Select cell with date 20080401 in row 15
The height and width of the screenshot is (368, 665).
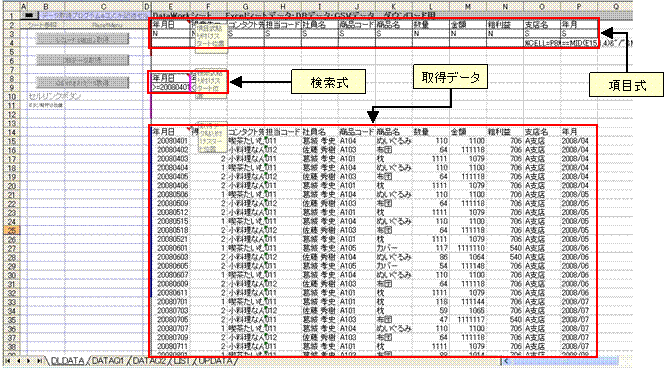(170, 141)
